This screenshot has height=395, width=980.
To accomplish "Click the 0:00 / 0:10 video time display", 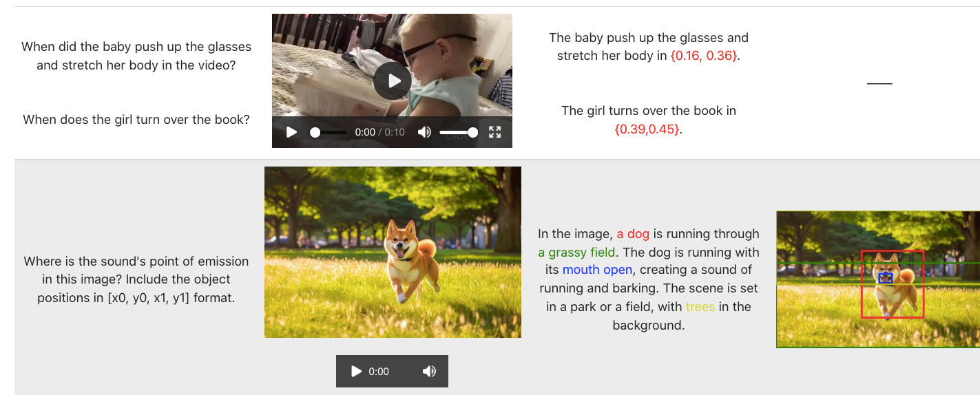I will (379, 132).
